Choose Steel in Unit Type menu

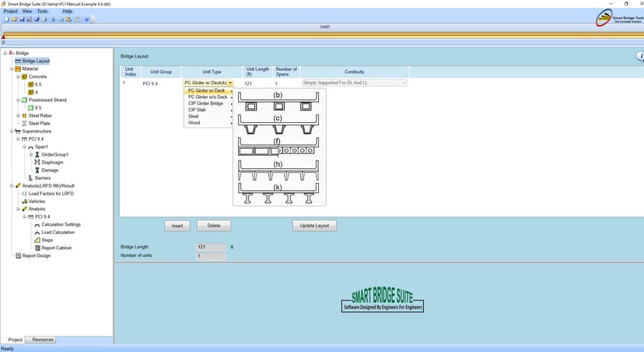[208, 116]
